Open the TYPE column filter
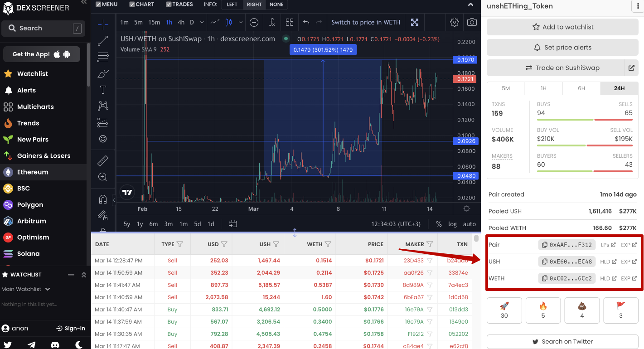Viewport: 644px width, 349px height. coord(179,244)
